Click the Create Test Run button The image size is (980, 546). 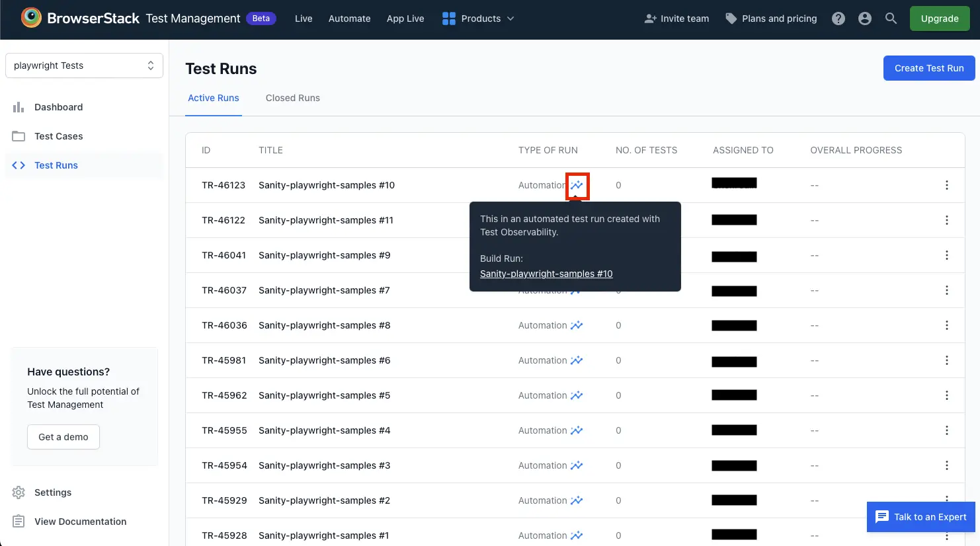(928, 68)
